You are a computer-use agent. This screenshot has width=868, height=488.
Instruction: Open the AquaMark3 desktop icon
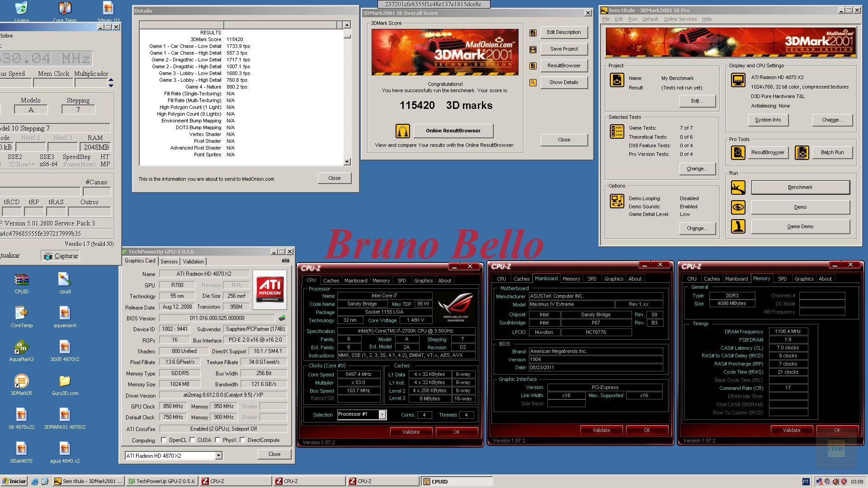point(21,351)
